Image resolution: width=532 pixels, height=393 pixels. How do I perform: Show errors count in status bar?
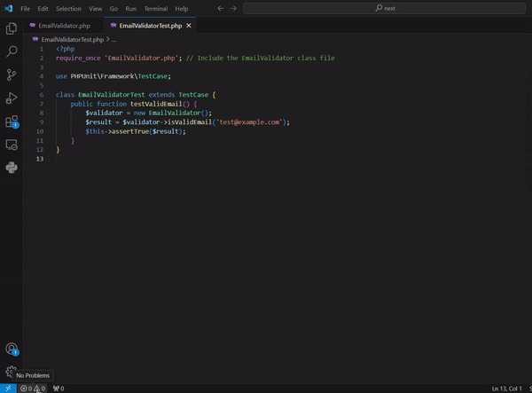click(x=26, y=389)
